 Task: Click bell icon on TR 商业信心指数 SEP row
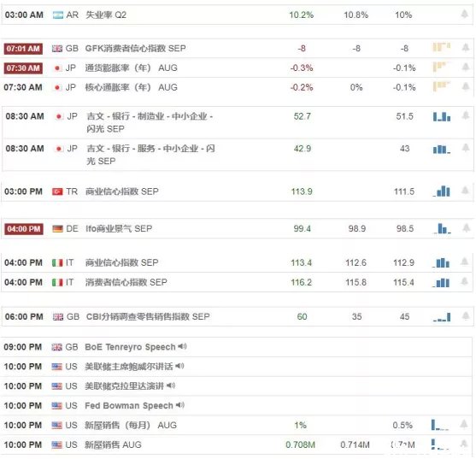[x=465, y=191]
